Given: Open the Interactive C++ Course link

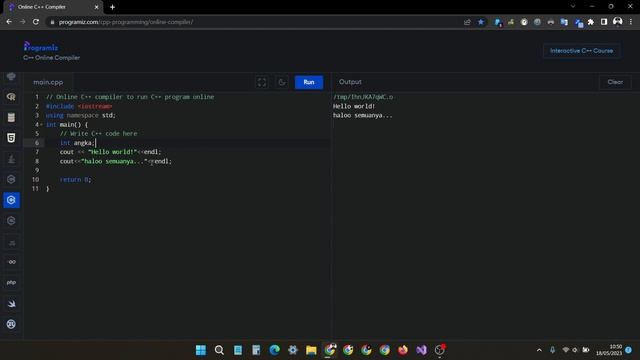Looking at the screenshot, I should [x=581, y=51].
